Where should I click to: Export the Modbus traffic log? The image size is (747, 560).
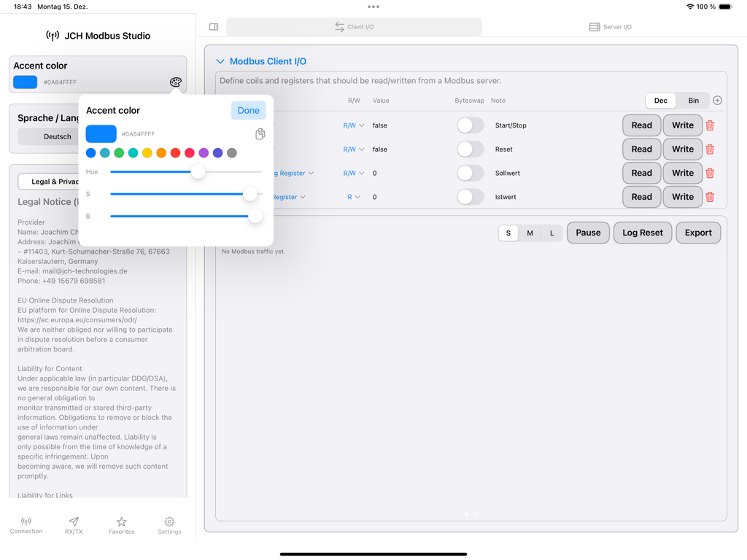coord(697,232)
